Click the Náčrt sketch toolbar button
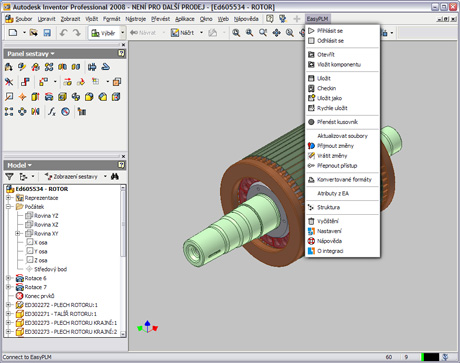This screenshot has height=363, width=460. point(183,33)
